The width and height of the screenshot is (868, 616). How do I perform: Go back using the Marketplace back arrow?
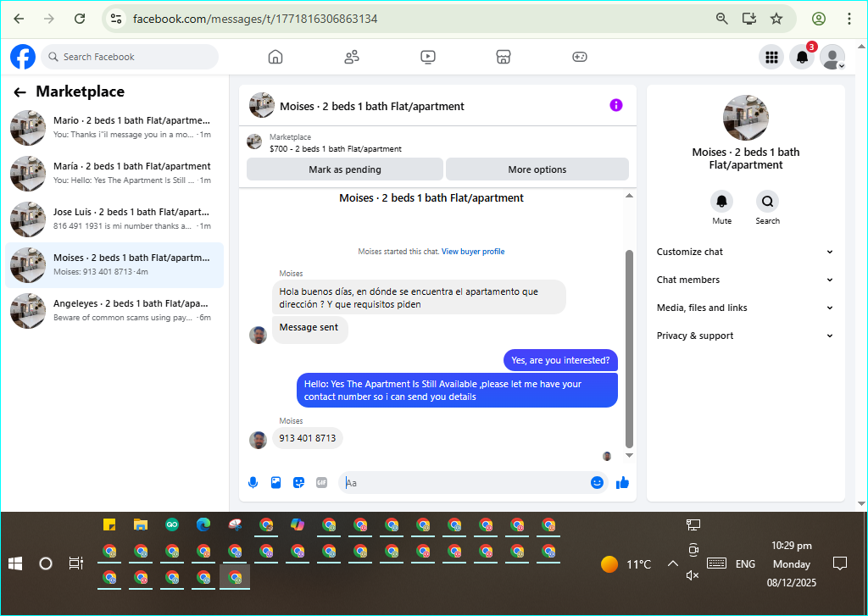pos(20,92)
